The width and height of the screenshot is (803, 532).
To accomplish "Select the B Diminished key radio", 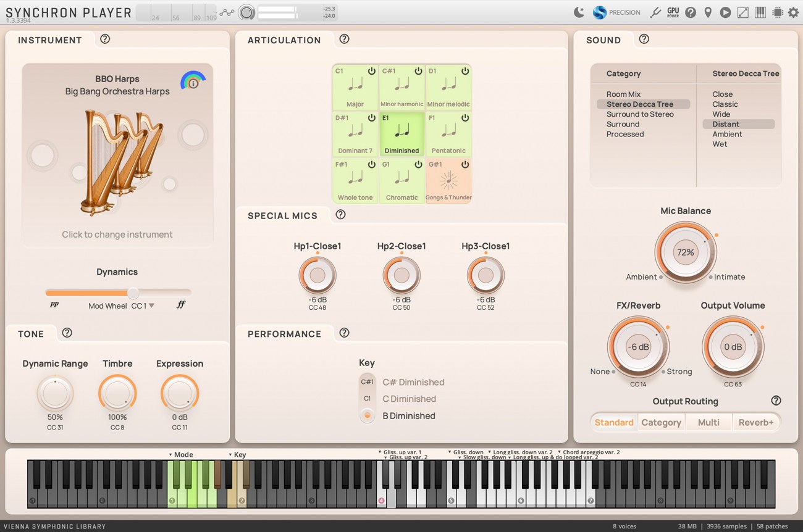I will point(368,415).
